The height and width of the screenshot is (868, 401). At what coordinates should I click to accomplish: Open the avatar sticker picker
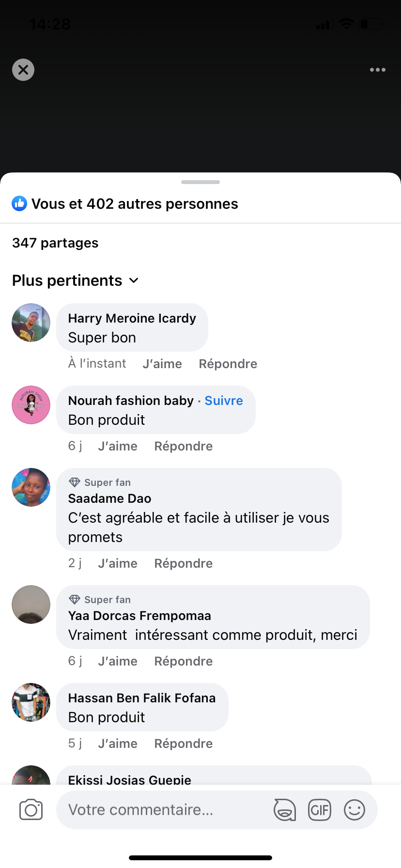[x=285, y=809]
